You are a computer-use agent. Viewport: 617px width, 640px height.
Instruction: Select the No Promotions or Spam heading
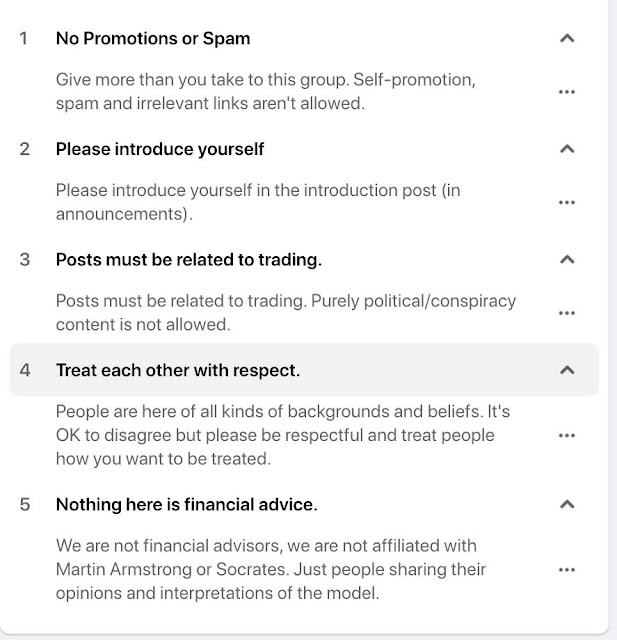tap(153, 39)
